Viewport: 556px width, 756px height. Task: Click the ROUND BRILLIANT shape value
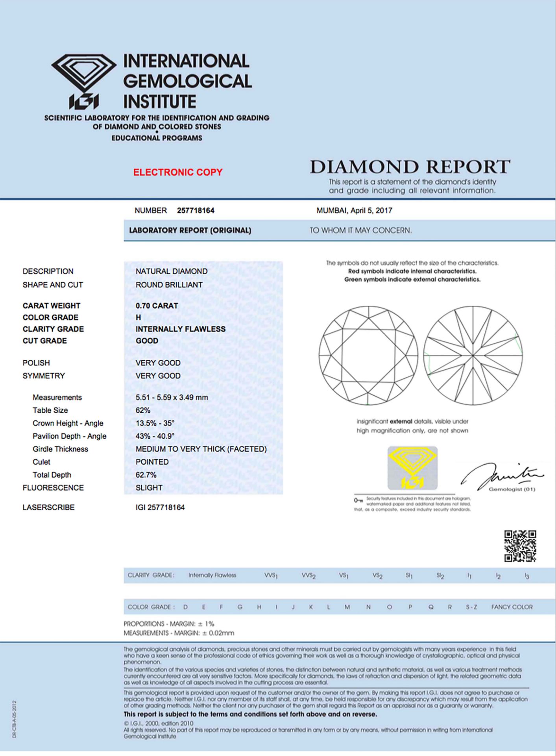tap(169, 285)
